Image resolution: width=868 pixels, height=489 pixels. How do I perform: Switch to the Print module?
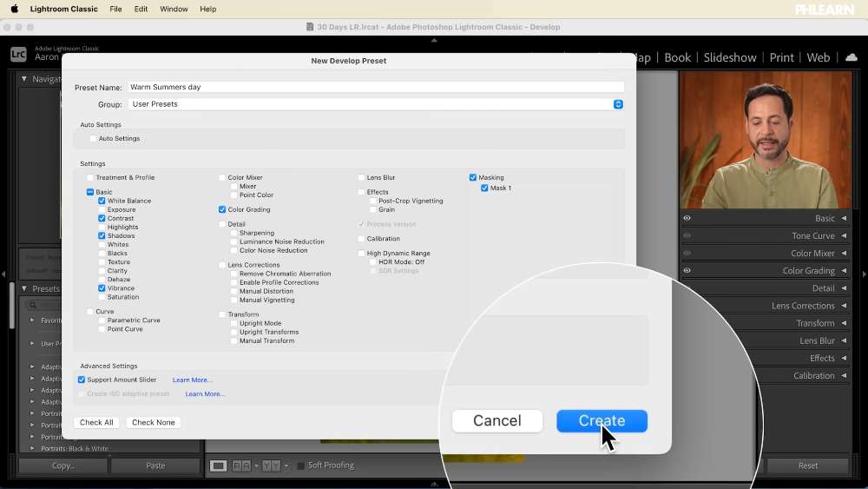point(782,57)
